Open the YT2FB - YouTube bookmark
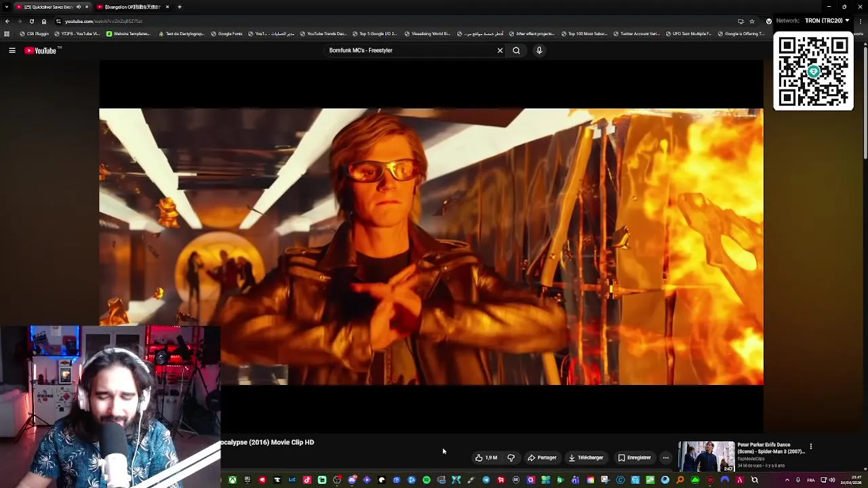 click(77, 34)
